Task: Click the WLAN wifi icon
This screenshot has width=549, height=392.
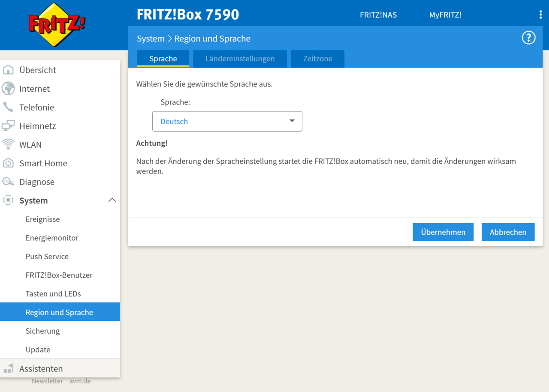Action: [8, 144]
